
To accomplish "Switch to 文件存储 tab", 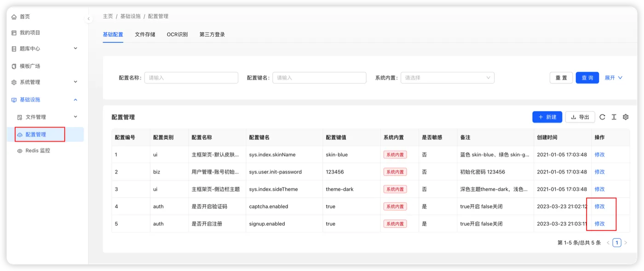I will click(x=145, y=35).
